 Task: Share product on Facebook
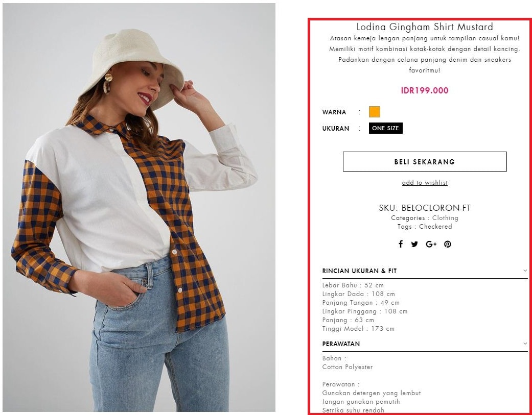pos(401,244)
